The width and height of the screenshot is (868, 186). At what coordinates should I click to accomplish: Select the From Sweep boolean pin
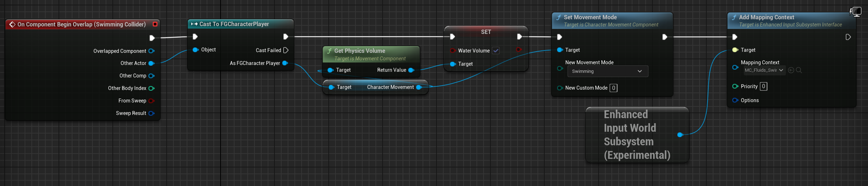[151, 101]
